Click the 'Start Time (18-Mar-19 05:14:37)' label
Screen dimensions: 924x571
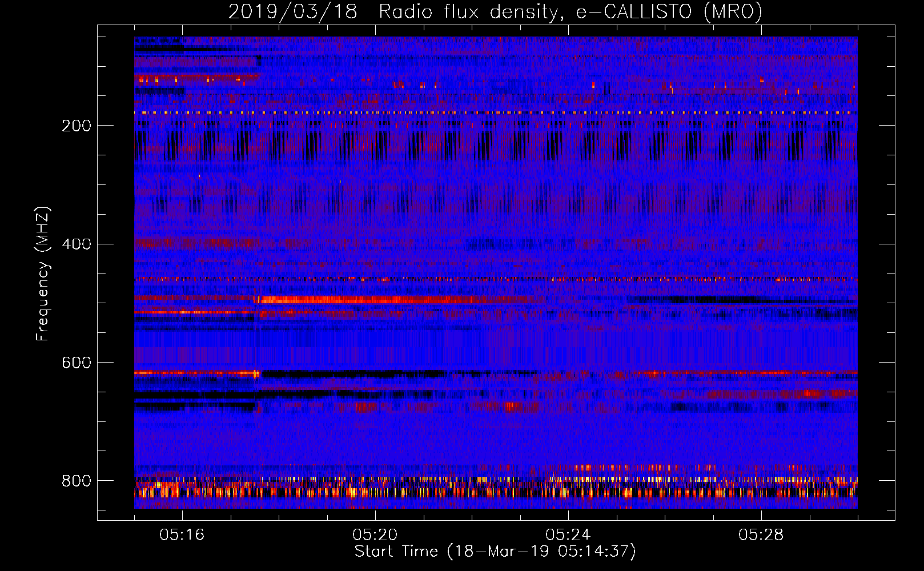[x=495, y=552]
